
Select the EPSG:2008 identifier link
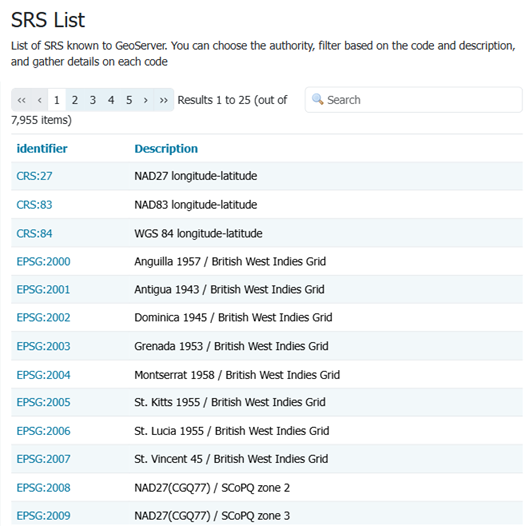44,488
